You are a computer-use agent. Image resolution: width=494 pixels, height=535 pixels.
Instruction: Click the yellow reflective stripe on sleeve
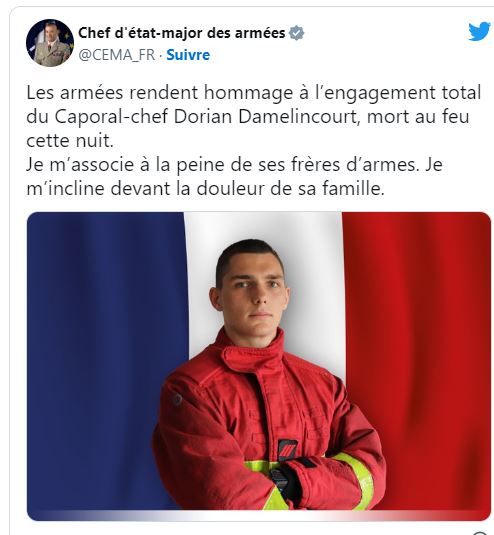click(357, 480)
